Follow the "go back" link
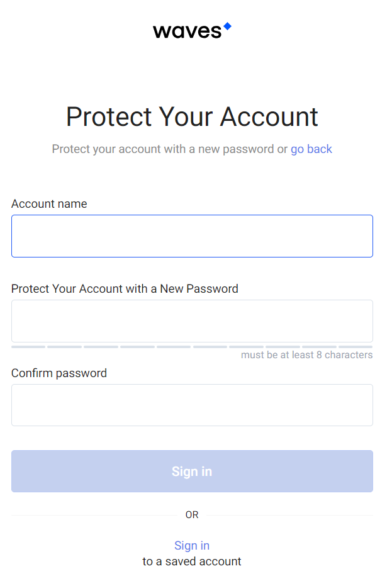Image resolution: width=392 pixels, height=571 pixels. (311, 149)
